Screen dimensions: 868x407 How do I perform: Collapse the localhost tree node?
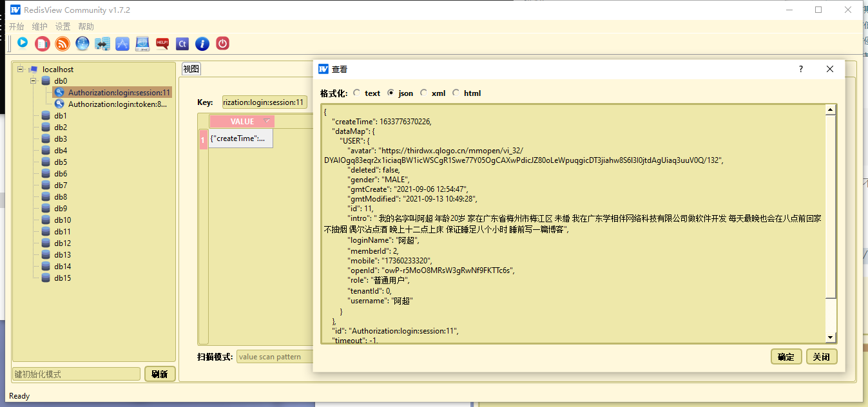21,70
